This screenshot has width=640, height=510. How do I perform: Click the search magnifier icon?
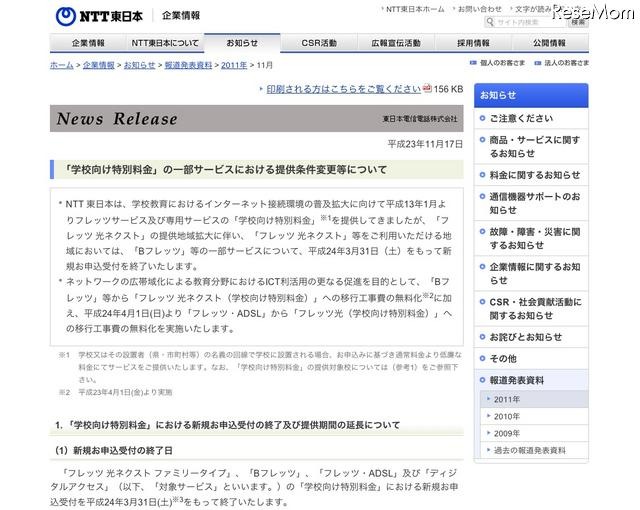pyautogui.click(x=490, y=22)
